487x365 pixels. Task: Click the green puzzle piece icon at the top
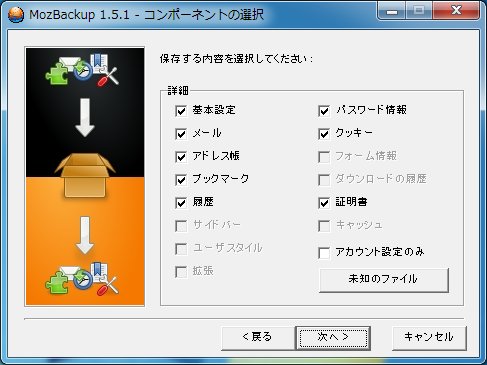pos(57,74)
